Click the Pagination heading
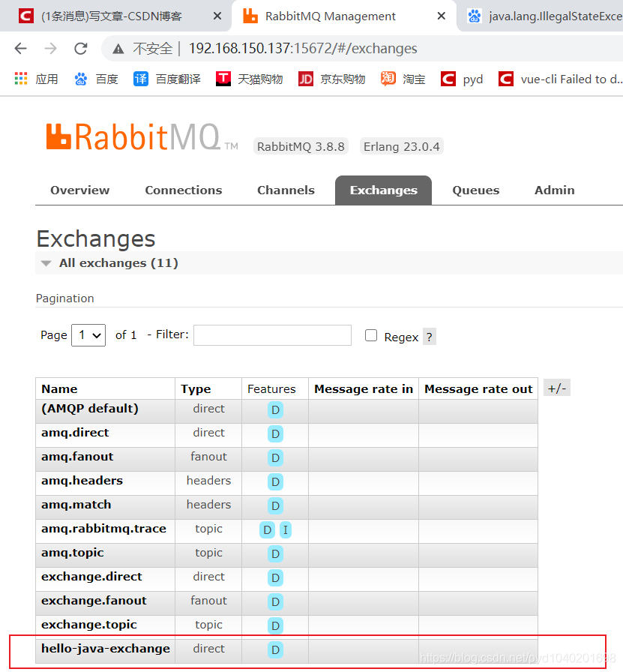623x672 pixels. point(64,298)
